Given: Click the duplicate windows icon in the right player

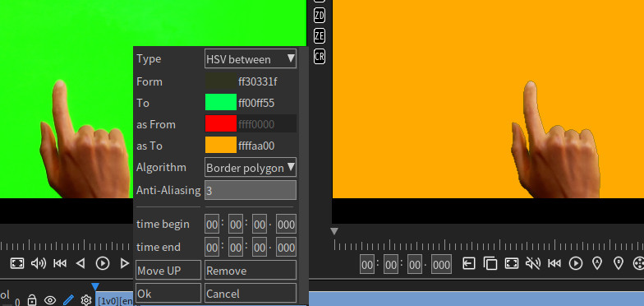Looking at the screenshot, I should (490, 263).
